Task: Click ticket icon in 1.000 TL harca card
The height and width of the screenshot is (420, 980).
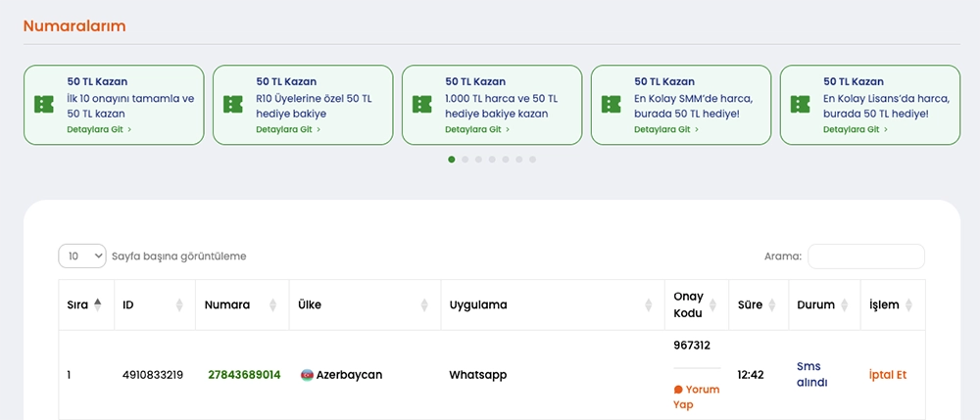Action: 421,104
